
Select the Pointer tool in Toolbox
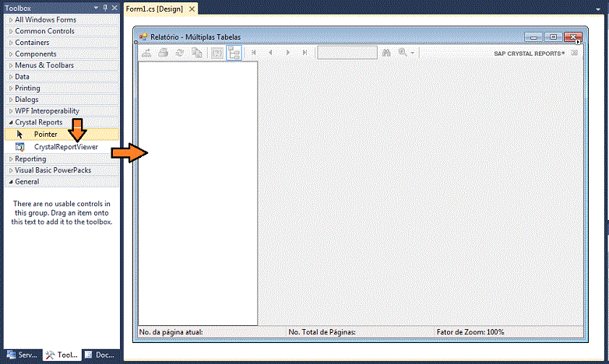click(x=62, y=135)
